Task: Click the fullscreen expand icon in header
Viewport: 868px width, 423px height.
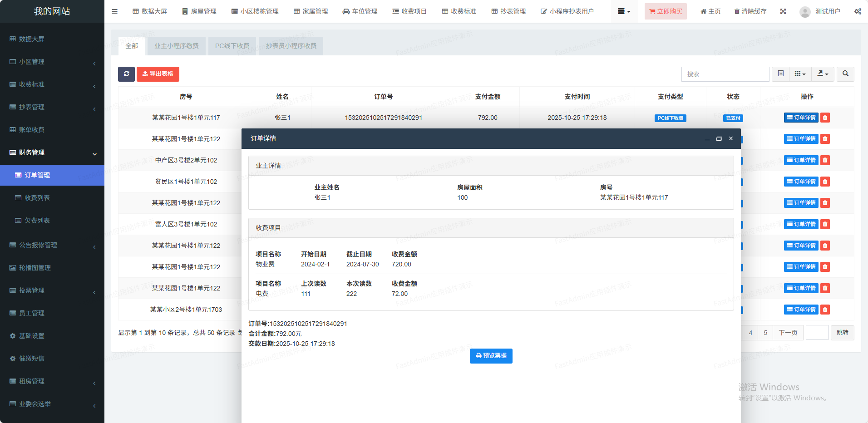Action: 783,11
